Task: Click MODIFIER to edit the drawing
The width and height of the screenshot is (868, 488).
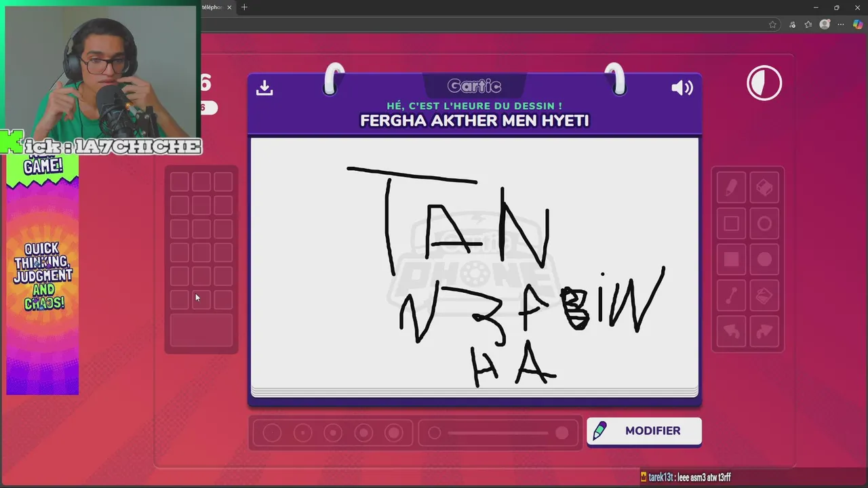Action: [644, 431]
